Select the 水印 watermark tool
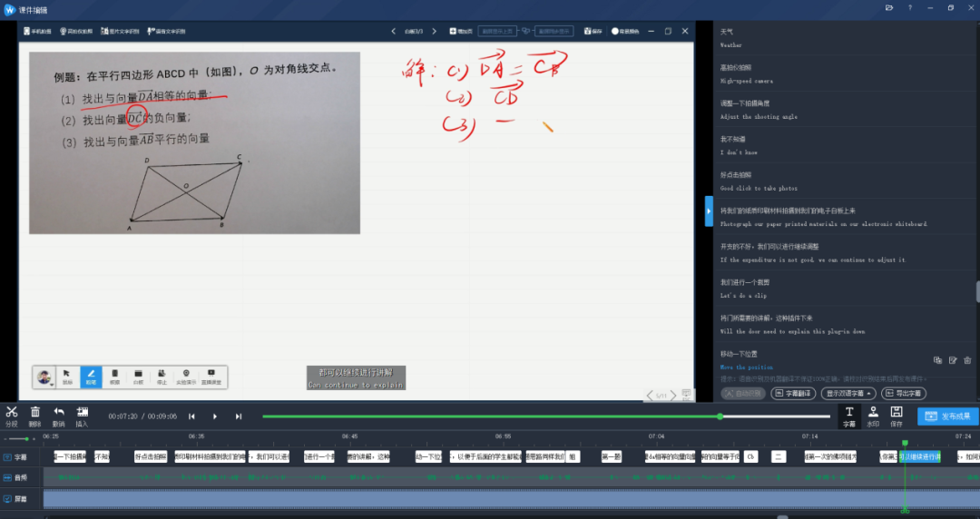The height and width of the screenshot is (519, 980). coord(873,416)
